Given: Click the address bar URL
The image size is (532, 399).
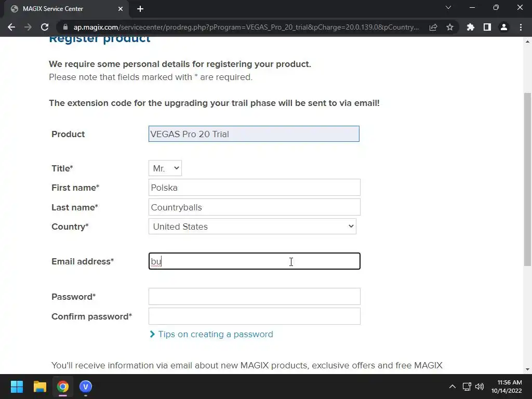Looking at the screenshot, I should click(x=246, y=27).
